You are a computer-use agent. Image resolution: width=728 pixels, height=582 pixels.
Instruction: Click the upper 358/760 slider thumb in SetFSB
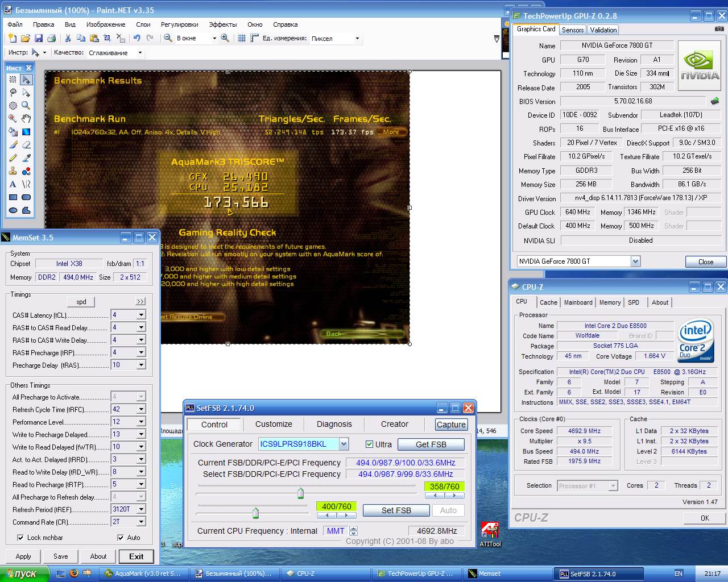click(x=300, y=493)
